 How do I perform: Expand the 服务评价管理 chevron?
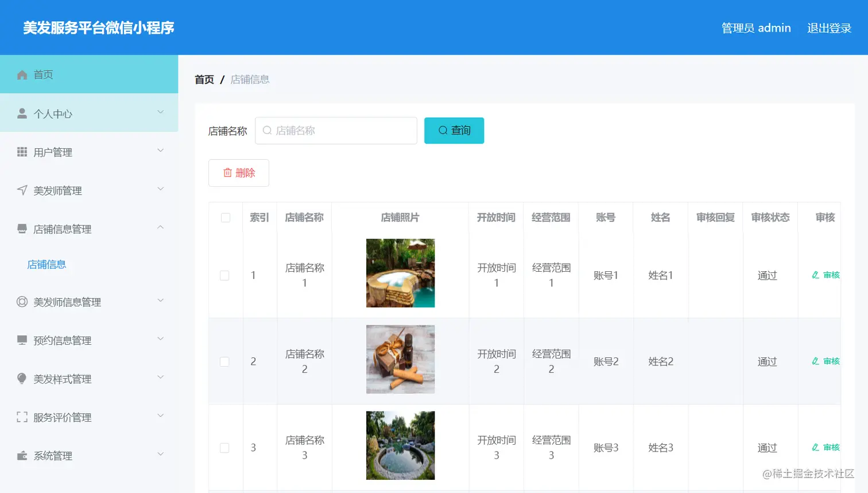[x=161, y=416]
